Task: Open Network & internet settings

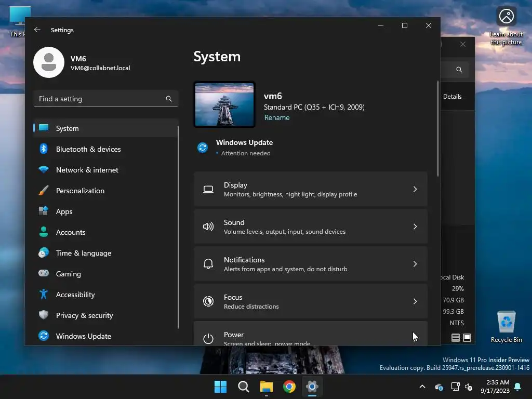Action: pyautogui.click(x=105, y=170)
